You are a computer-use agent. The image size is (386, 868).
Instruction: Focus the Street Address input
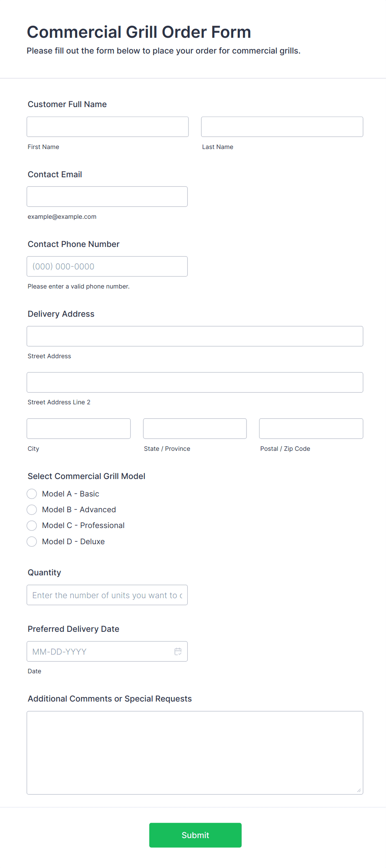click(x=195, y=336)
